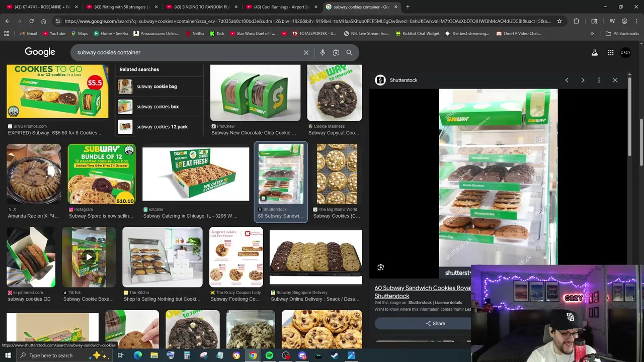Screen dimensions: 644x362
Task: Select related search subway cookies box
Action: click(160, 107)
